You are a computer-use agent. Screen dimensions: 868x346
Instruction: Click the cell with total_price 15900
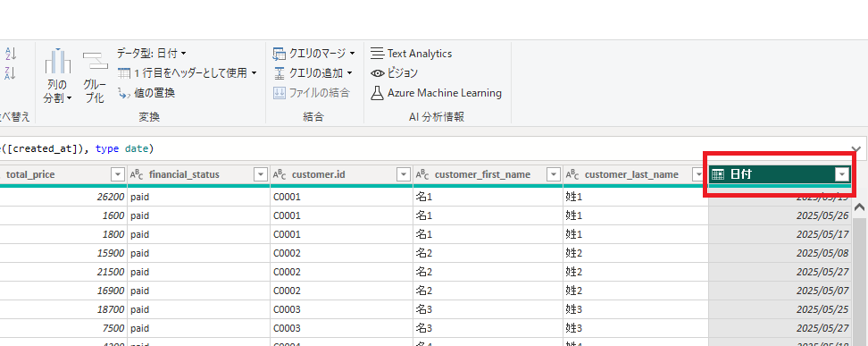coord(63,253)
